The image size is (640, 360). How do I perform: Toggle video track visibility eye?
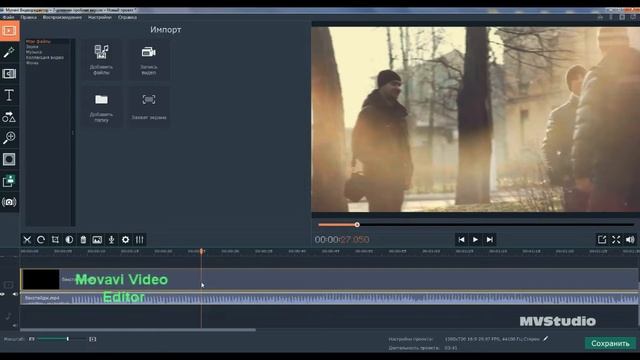tap(2, 294)
